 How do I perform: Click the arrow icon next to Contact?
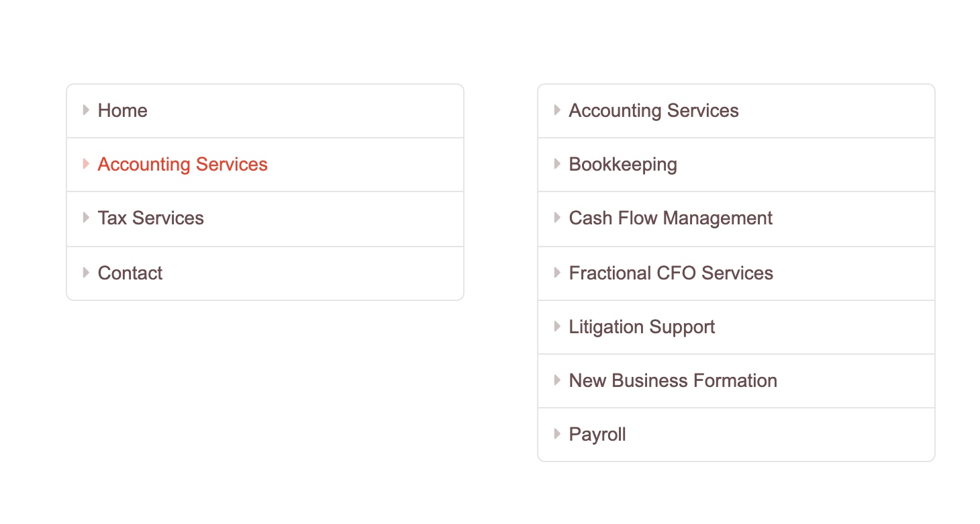click(86, 273)
